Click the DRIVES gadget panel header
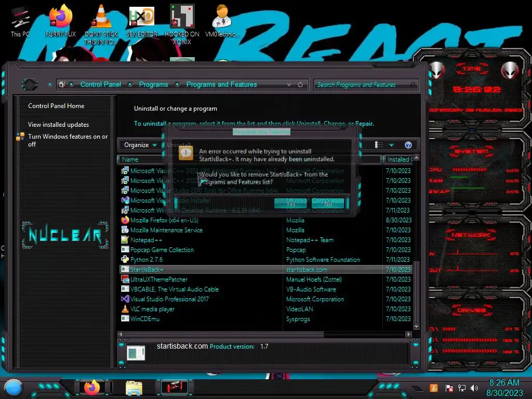This screenshot has height=399, width=532. (x=471, y=310)
